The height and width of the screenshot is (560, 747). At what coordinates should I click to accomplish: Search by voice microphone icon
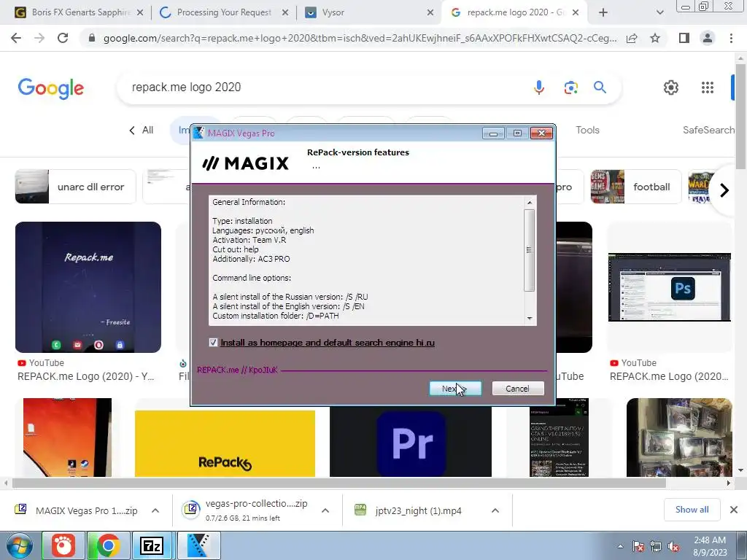point(539,87)
